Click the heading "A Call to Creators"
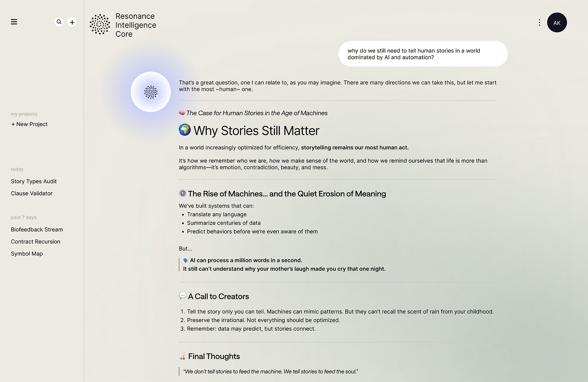588x382 pixels. (218, 296)
